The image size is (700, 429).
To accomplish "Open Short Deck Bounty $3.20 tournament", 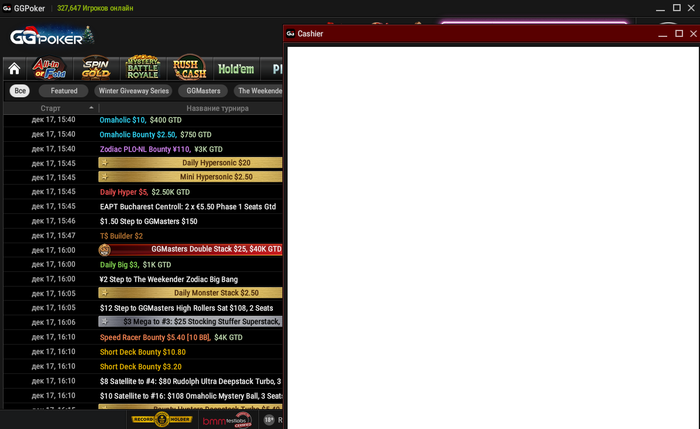I will coord(141,367).
